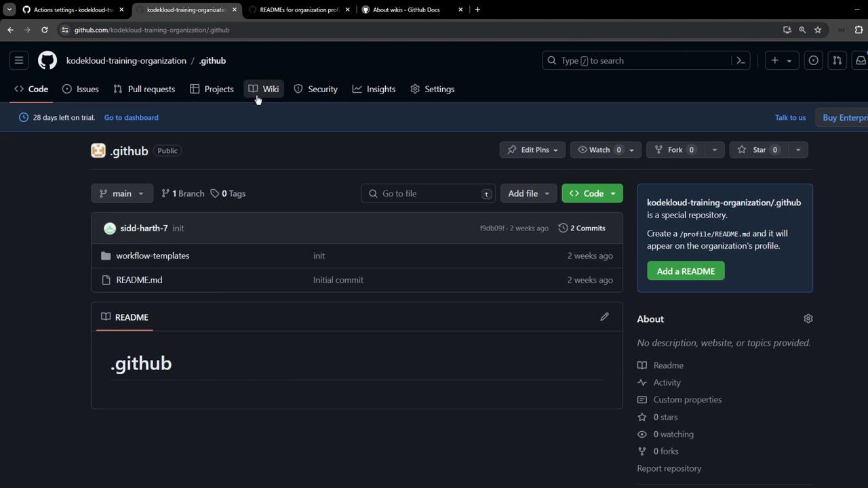Image resolution: width=868 pixels, height=488 pixels.
Task: Switch to the Wiki tab
Action: (x=264, y=89)
